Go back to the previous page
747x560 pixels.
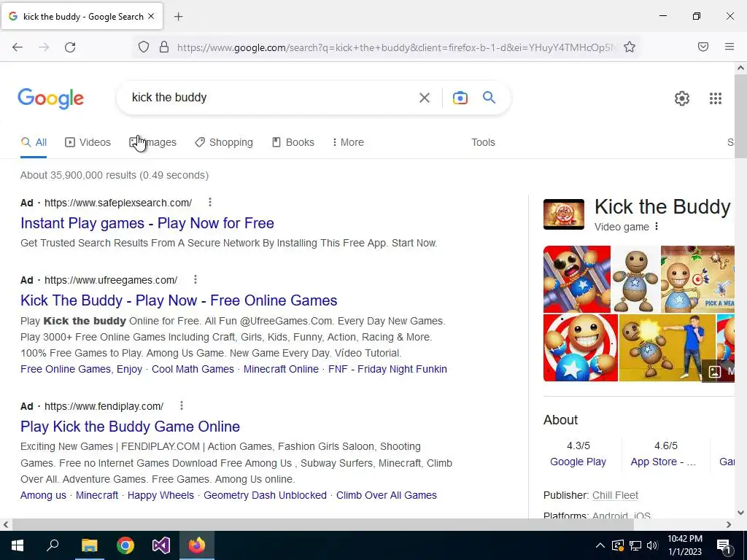click(18, 47)
